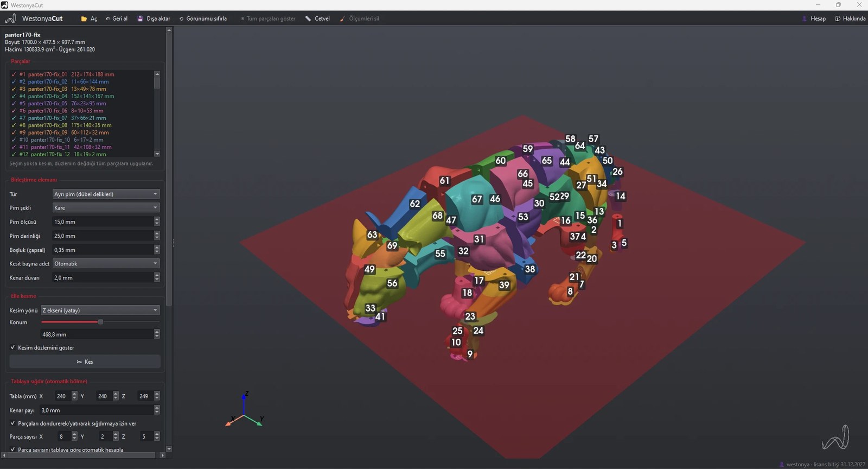Select part row #7 panter170-fix_07

tap(82, 118)
